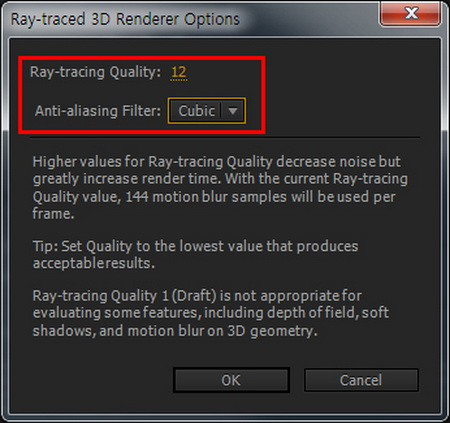The image size is (450, 423).
Task: Click the 'Tip: Set Quality' paragraph
Action: coord(195,255)
